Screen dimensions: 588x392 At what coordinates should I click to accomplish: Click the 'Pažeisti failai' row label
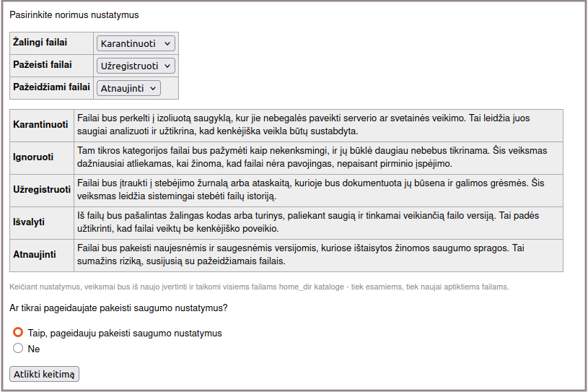click(43, 65)
